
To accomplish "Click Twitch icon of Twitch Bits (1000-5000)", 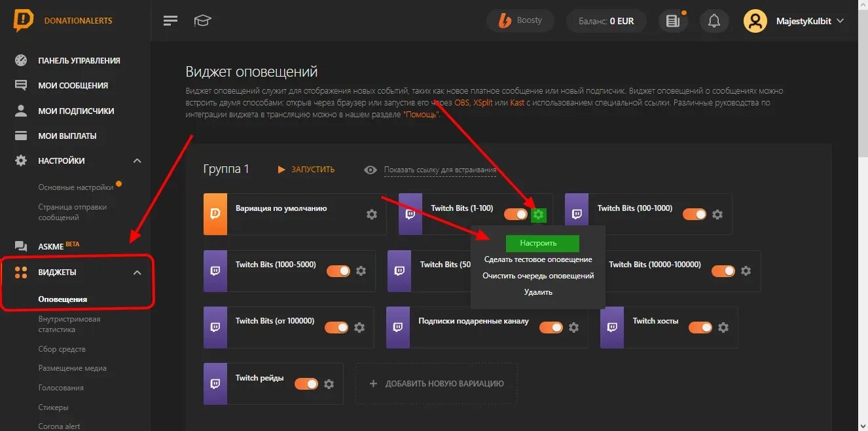I will [215, 271].
